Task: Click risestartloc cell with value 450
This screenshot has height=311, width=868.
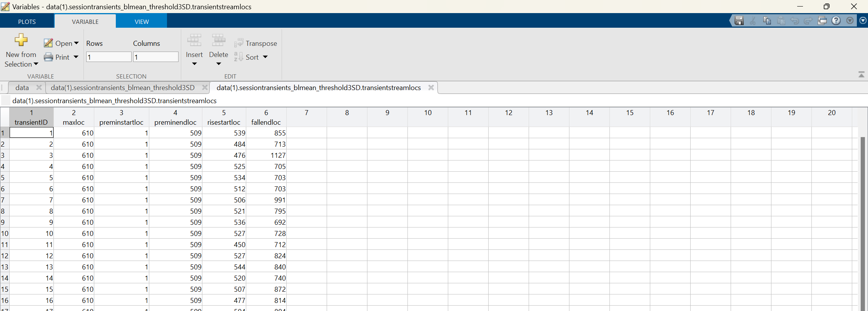Action: (x=224, y=244)
